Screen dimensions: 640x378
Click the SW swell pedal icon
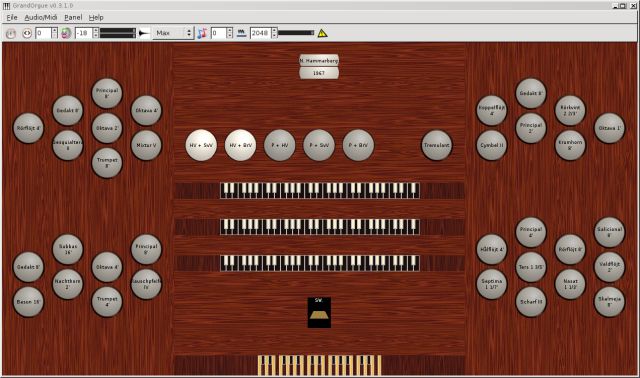click(319, 312)
